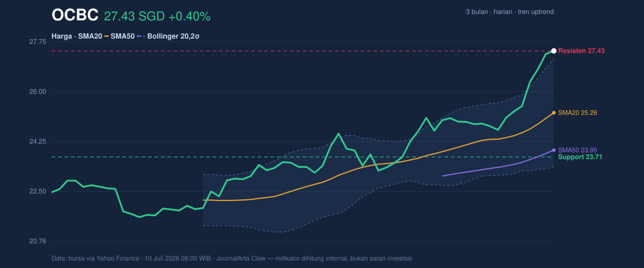Click the purple SMA50 endpoint dot

click(554, 150)
